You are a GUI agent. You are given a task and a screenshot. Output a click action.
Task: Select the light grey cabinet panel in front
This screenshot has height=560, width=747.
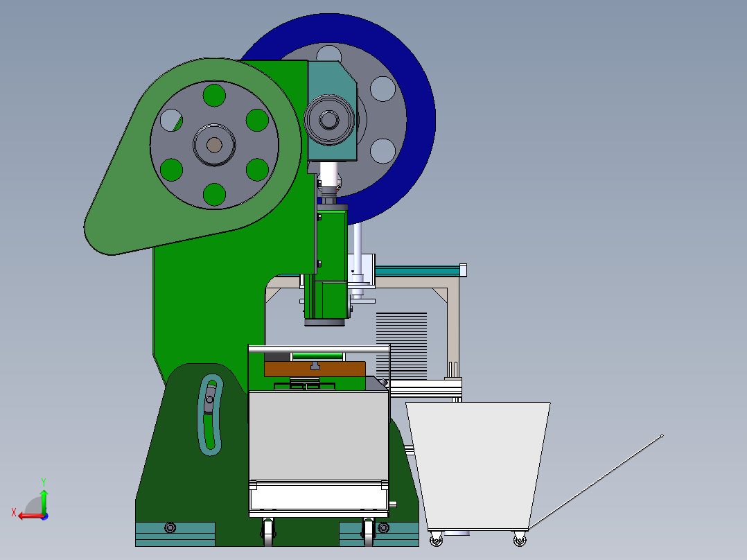pos(318,436)
